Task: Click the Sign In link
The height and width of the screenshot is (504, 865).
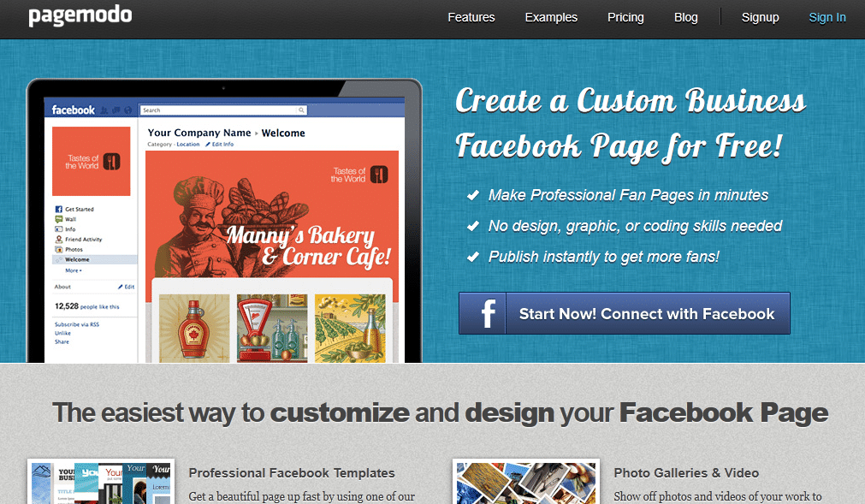Action: click(827, 17)
